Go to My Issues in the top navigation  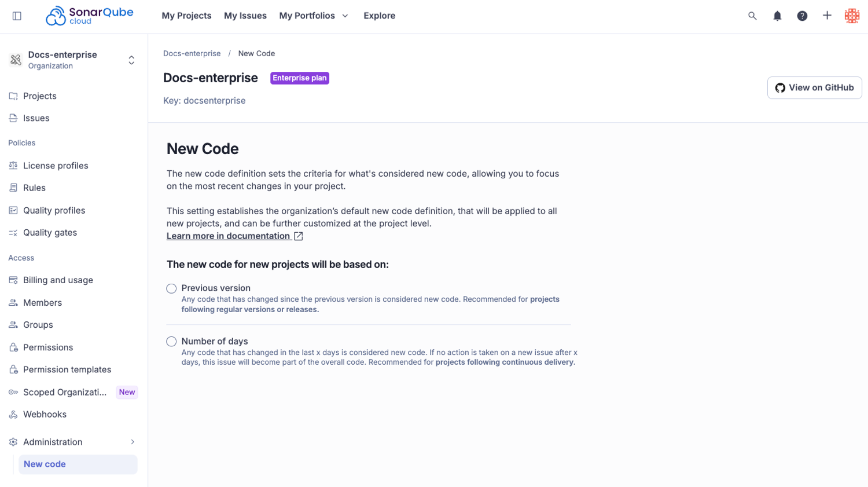[245, 16]
